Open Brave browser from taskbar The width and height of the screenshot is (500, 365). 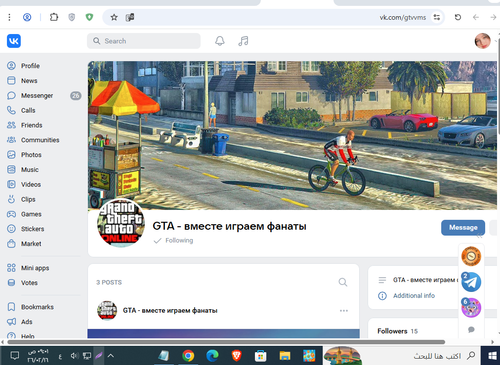click(236, 356)
